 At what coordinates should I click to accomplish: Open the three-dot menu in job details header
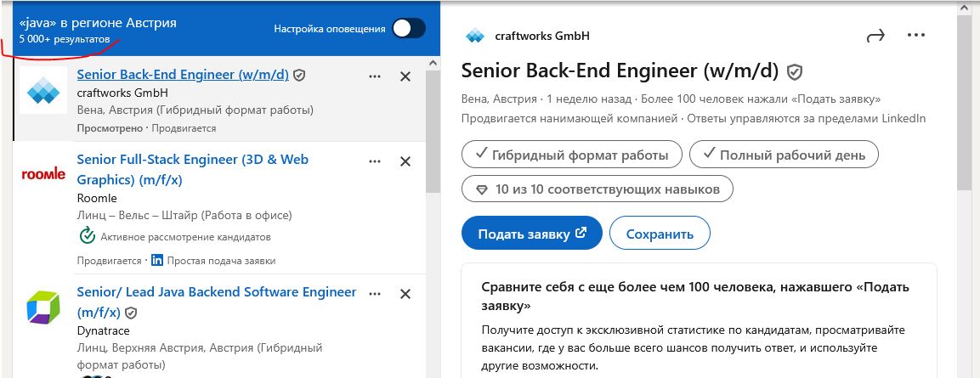tap(915, 36)
